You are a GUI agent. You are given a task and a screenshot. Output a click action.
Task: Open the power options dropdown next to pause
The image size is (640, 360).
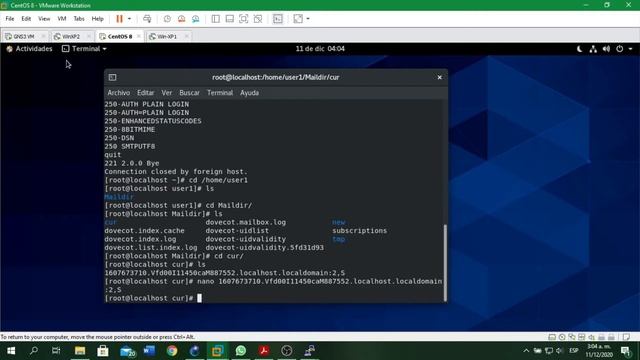129,19
